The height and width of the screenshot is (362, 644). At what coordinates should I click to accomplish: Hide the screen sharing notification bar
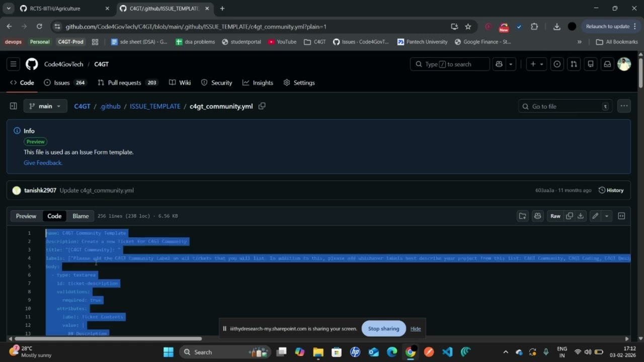pos(416,329)
